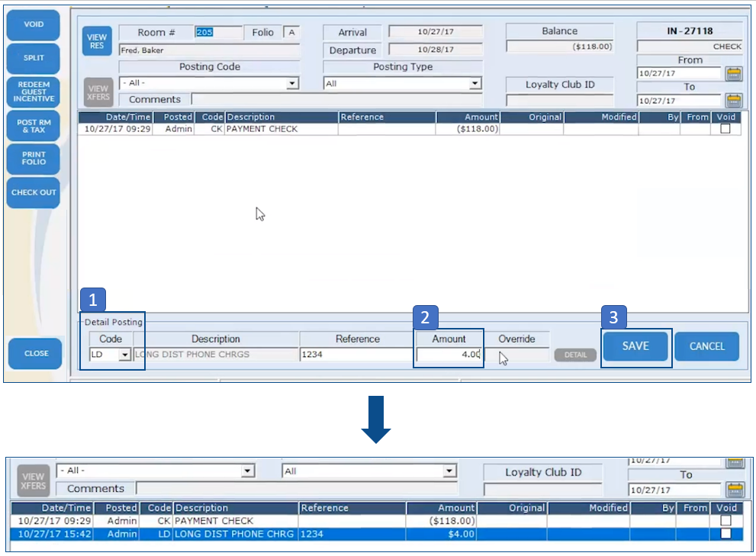
Task: Open the Detail Posting Code dropdown
Action: (124, 355)
